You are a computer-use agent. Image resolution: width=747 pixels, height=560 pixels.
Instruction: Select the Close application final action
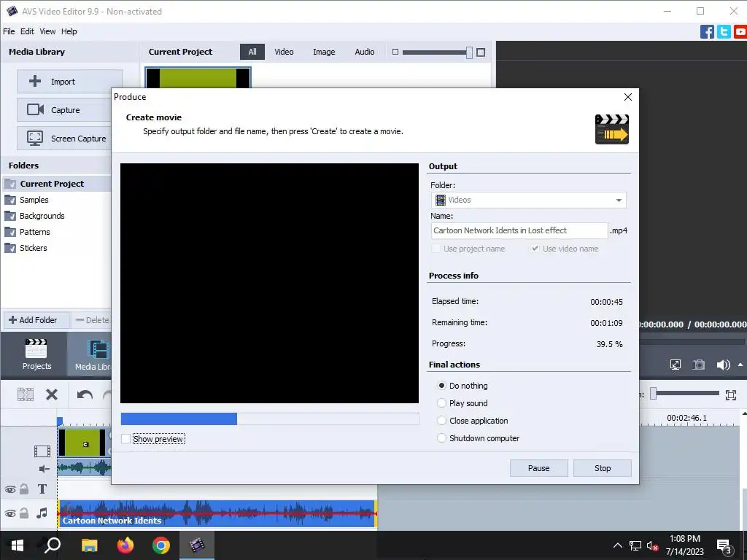(441, 421)
